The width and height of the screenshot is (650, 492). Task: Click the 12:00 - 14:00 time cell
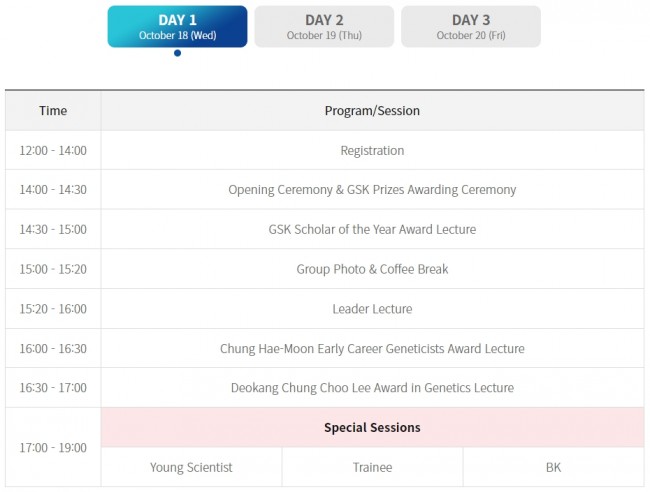pyautogui.click(x=53, y=150)
